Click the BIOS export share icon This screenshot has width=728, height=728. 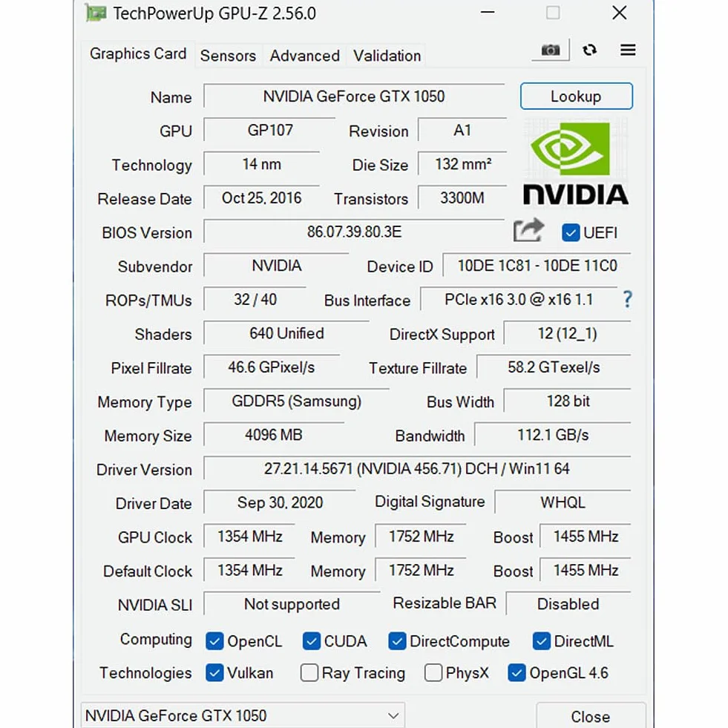(x=528, y=230)
